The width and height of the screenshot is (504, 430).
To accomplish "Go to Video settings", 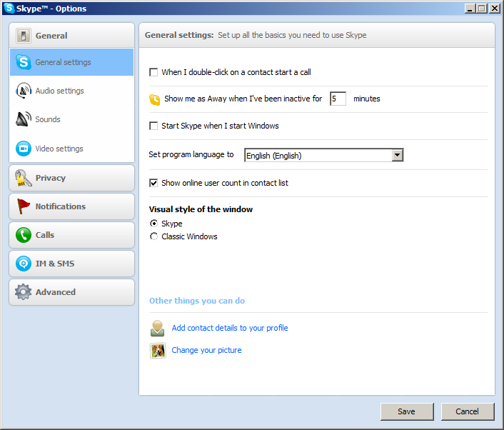I will [71, 149].
